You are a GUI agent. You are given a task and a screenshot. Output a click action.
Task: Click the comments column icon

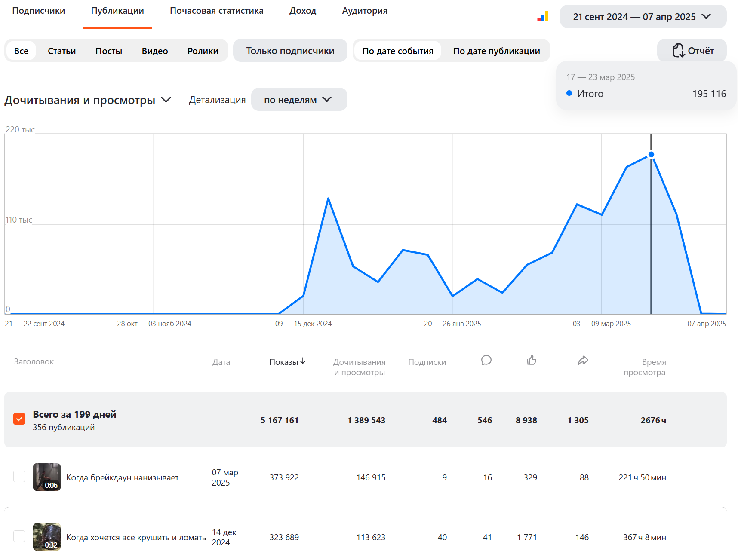pyautogui.click(x=486, y=360)
